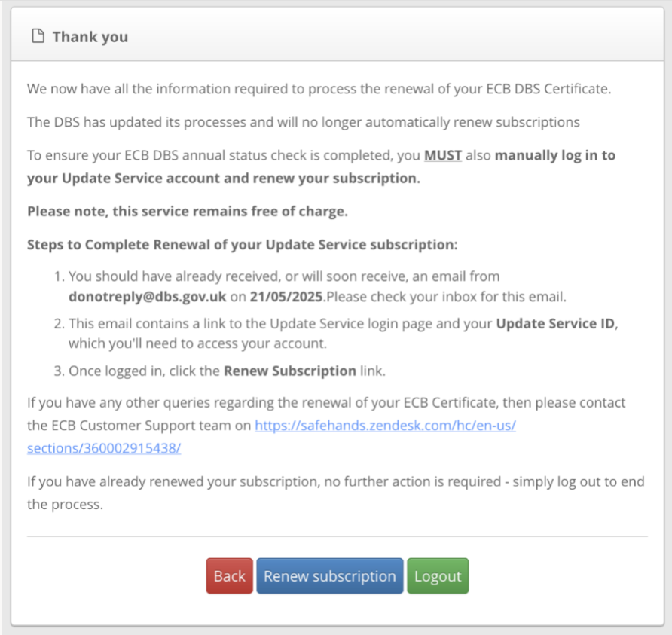Screen dimensions: 672x635
Task: Click the Steps to Complete Renewal heading
Action: tap(242, 245)
